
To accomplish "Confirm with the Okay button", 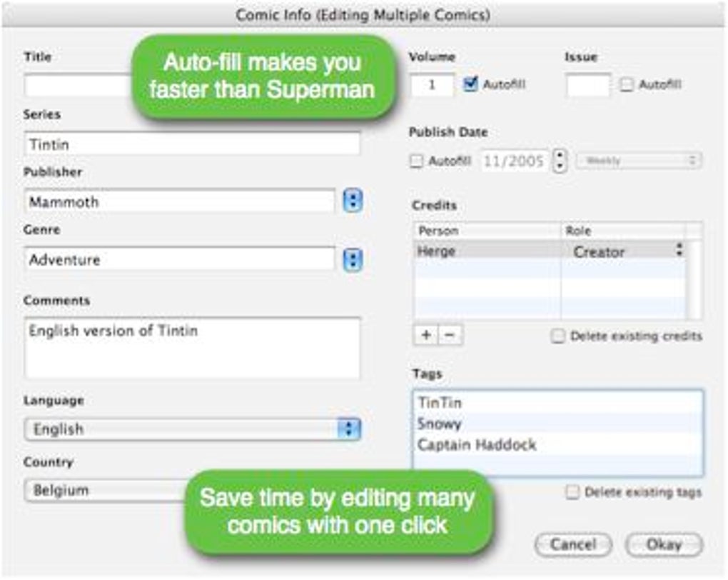I will point(664,545).
